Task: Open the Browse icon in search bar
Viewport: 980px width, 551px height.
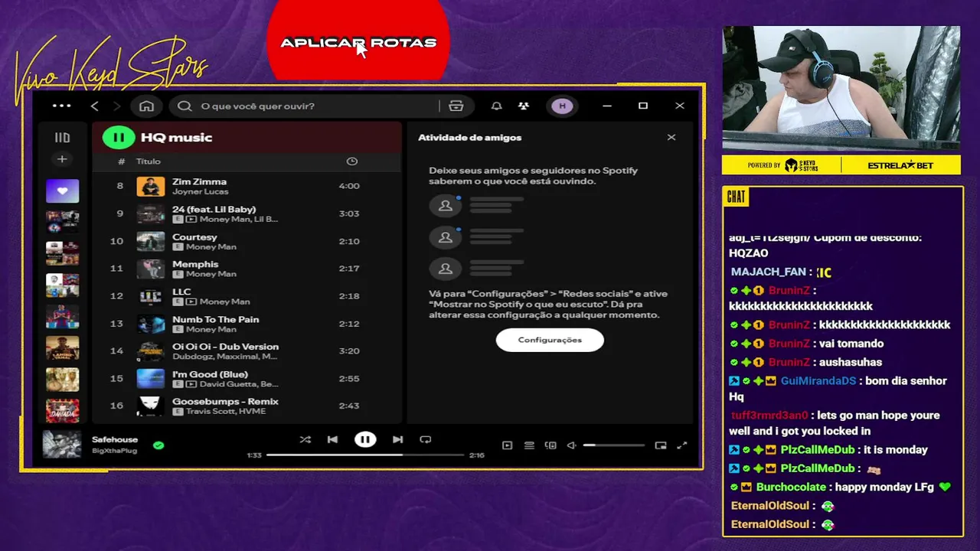Action: click(456, 106)
